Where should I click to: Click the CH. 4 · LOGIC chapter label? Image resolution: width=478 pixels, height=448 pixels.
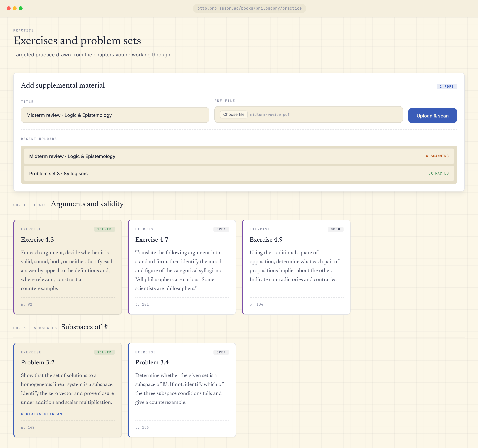coord(30,205)
